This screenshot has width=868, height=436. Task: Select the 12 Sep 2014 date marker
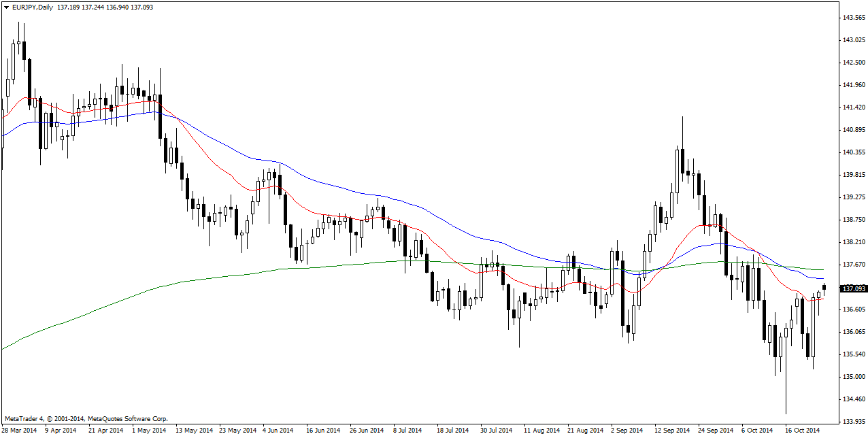(x=671, y=430)
